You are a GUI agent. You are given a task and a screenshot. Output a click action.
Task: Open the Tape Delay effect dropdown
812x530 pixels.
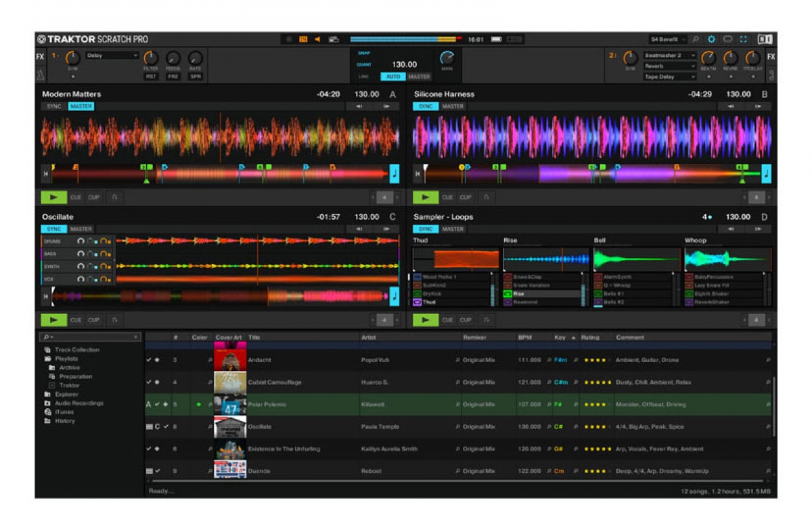[670, 77]
